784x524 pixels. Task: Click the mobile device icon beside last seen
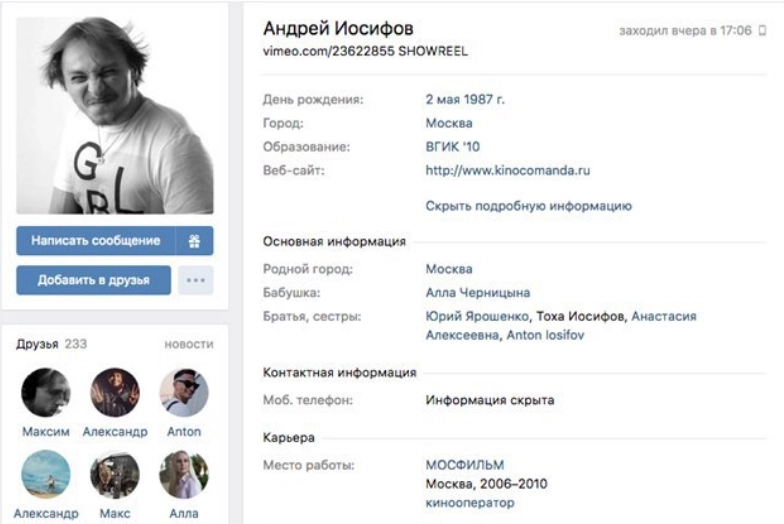point(762,30)
